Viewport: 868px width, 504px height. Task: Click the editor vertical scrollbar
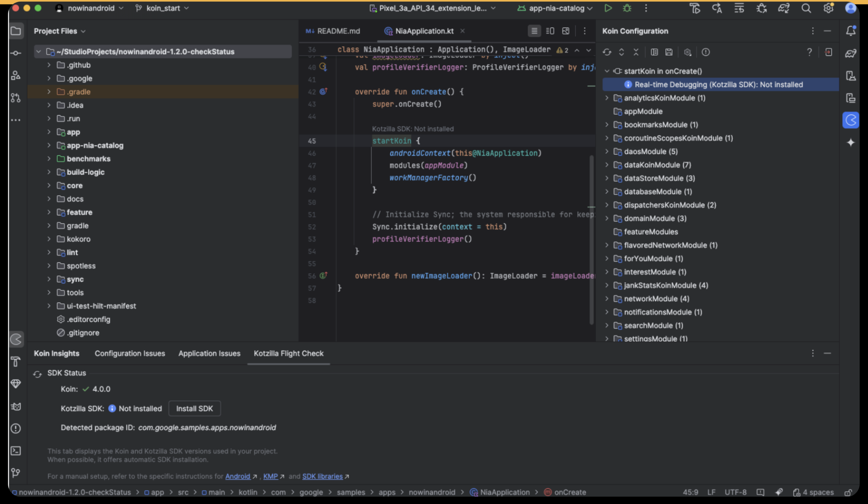tap(591, 239)
